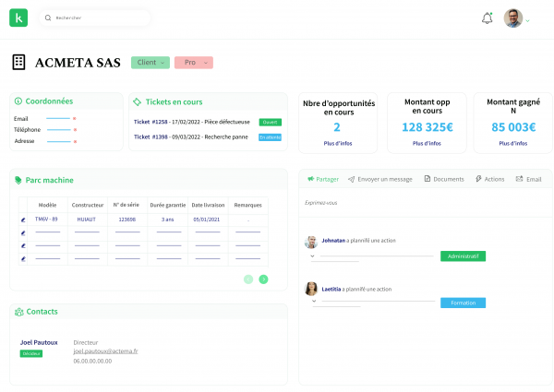
Task: Switch to the Documents tab
Action: coord(444,179)
